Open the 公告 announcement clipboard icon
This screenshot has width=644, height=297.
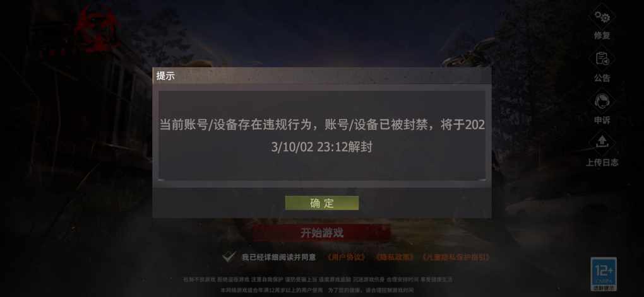(602, 59)
